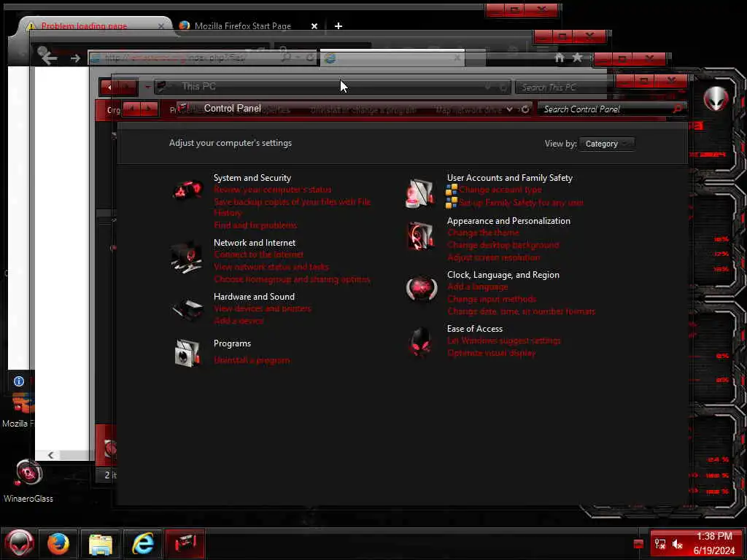Image resolution: width=747 pixels, height=560 pixels.
Task: Click Firefox forward arrow button
Action: pyautogui.click(x=75, y=58)
